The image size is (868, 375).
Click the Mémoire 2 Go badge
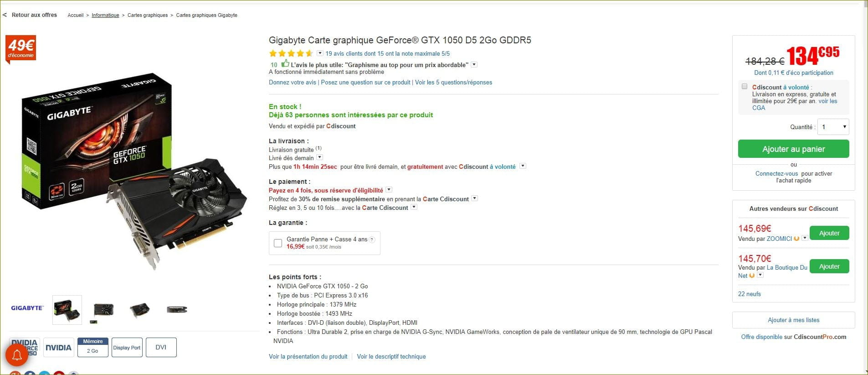(93, 348)
